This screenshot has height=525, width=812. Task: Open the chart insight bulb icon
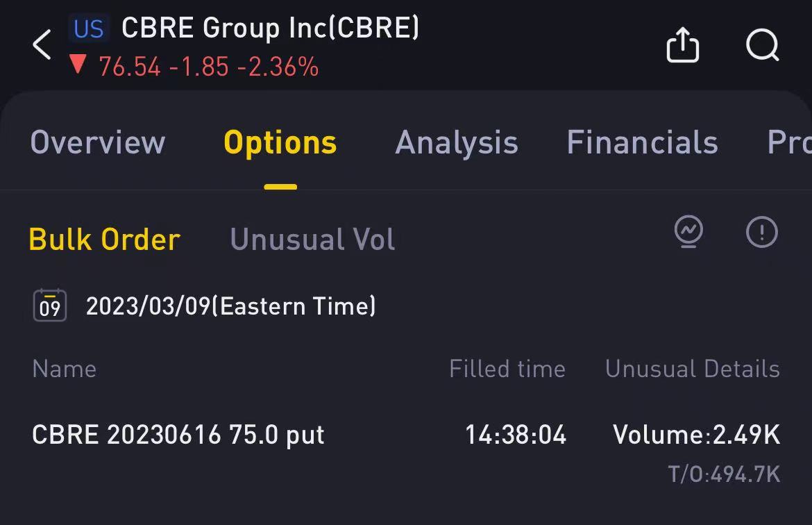pyautogui.click(x=688, y=232)
